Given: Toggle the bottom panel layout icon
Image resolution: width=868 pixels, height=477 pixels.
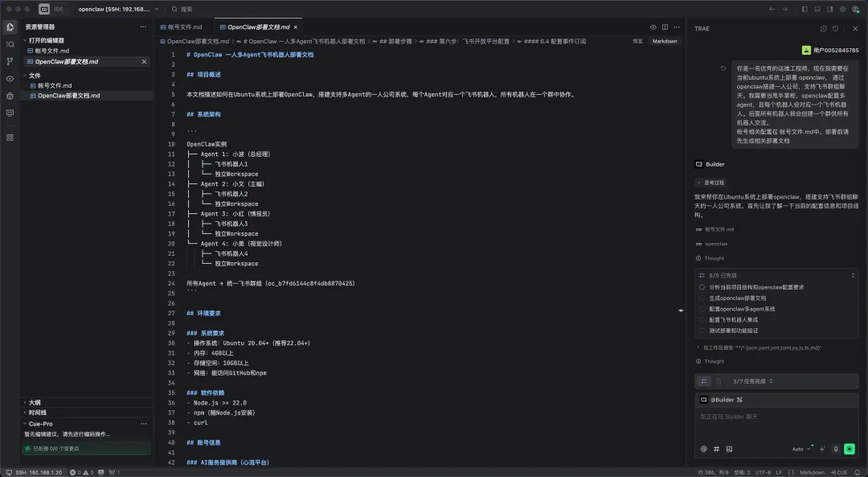Looking at the screenshot, I should coord(817,9).
